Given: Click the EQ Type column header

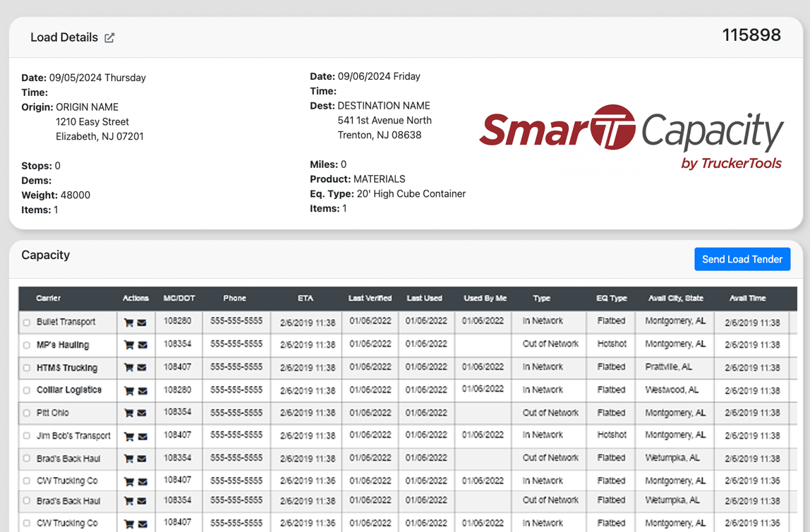Looking at the screenshot, I should [x=612, y=298].
